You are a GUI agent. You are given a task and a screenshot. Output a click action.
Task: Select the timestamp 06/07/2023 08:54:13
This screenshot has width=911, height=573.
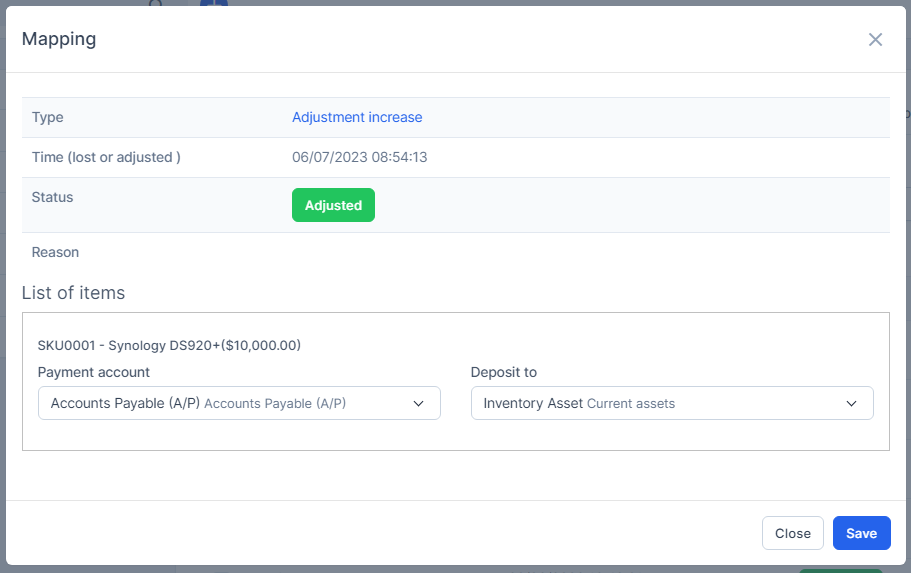point(359,157)
